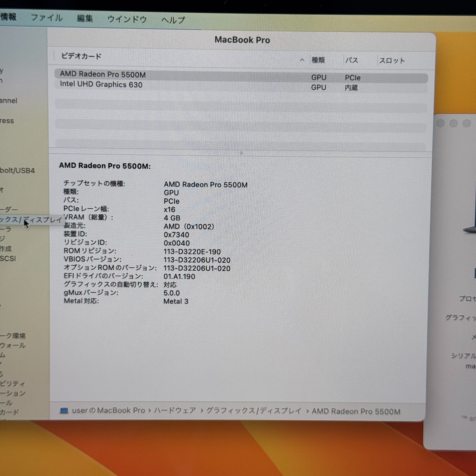Sort by the 種類 column header
The width and height of the screenshot is (476, 476).
point(318,60)
